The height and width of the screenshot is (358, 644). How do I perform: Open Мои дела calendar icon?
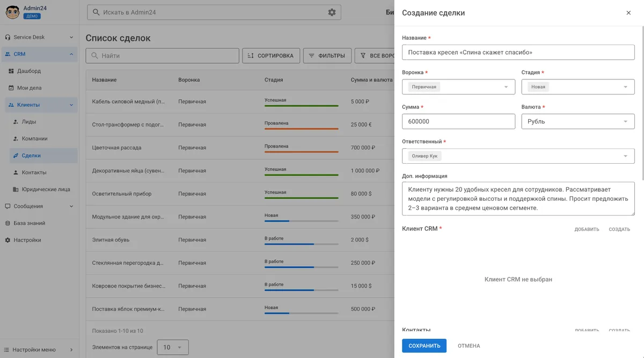tap(11, 88)
